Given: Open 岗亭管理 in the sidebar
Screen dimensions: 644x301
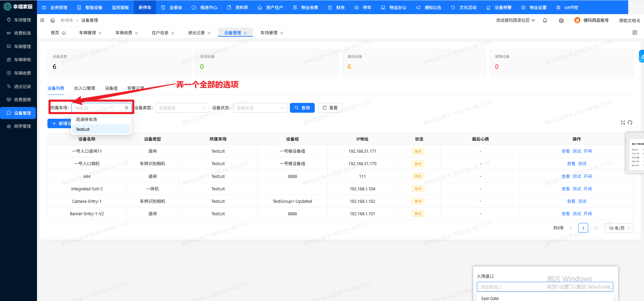Looking at the screenshot, I should pos(22,126).
